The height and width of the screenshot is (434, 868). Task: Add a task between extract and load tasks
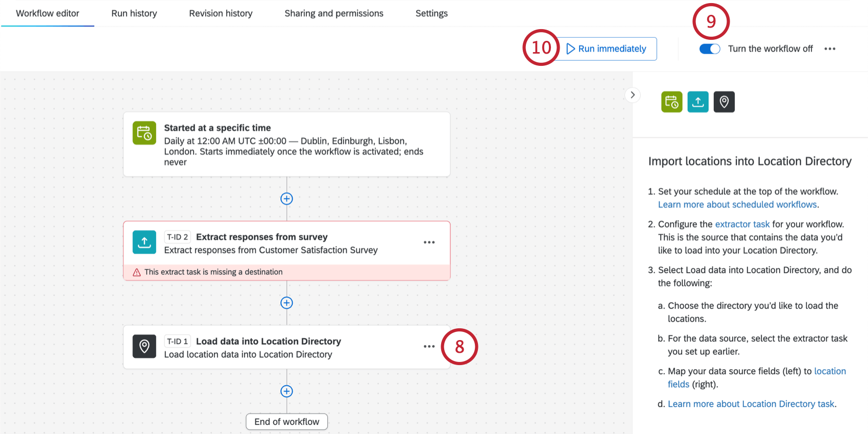pyautogui.click(x=286, y=303)
